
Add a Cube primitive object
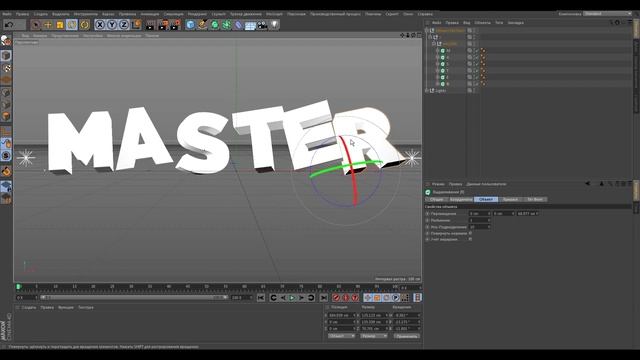(190, 25)
